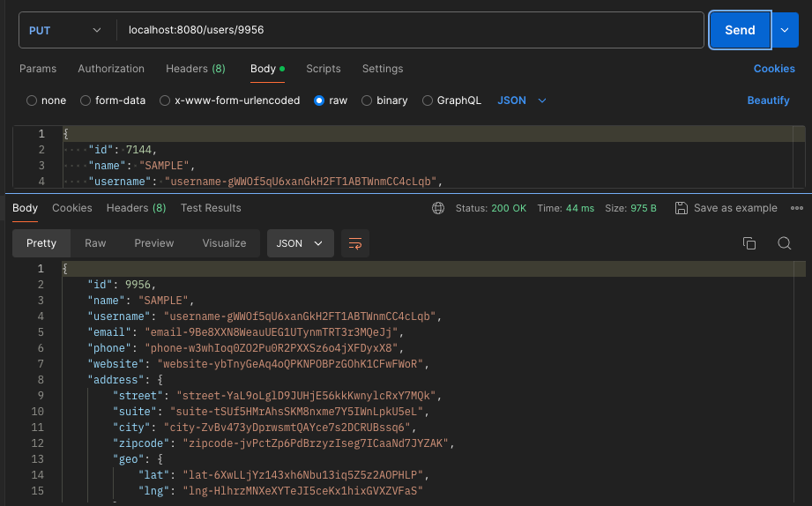Open the Params tab
812x506 pixels.
pos(38,69)
